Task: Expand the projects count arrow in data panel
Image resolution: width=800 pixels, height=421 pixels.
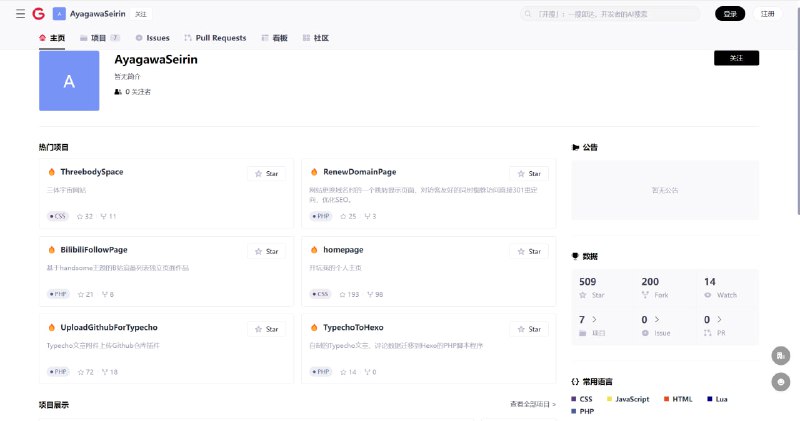Action: (x=595, y=320)
